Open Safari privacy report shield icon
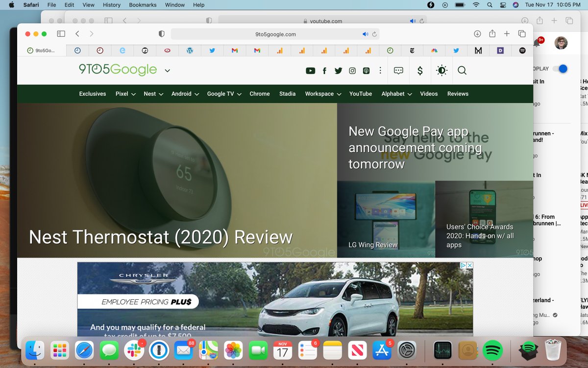588x368 pixels. (x=161, y=34)
